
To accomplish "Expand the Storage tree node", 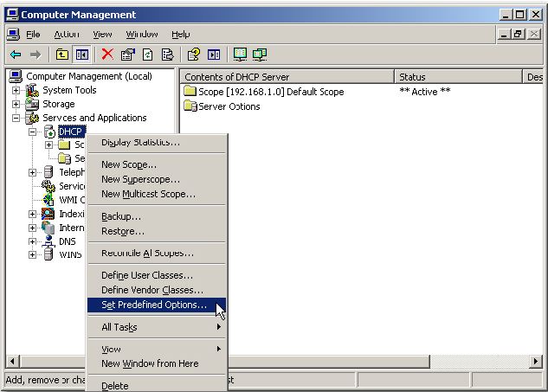I will 16,104.
